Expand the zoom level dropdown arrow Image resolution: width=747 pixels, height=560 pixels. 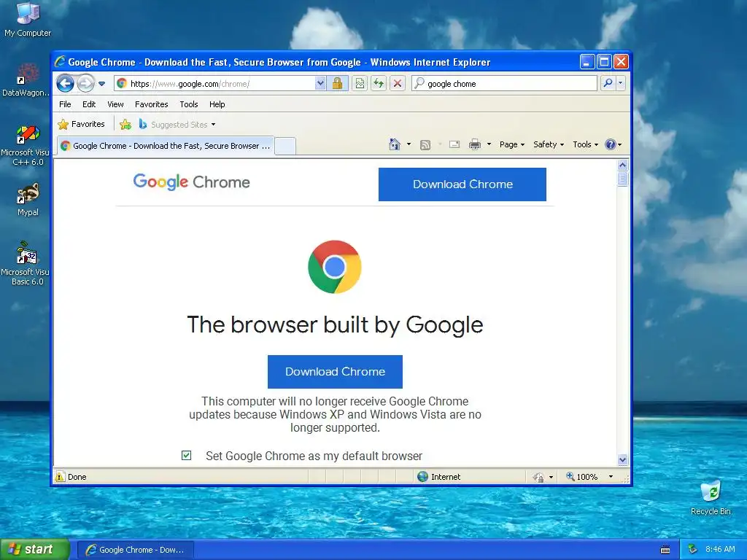(x=611, y=477)
